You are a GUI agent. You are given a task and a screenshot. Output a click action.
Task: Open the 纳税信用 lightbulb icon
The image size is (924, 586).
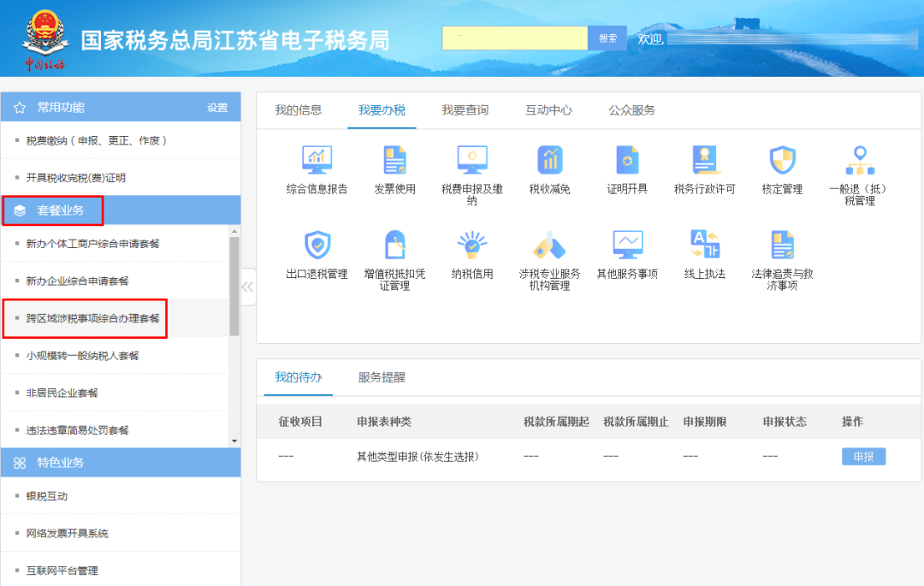(x=472, y=245)
